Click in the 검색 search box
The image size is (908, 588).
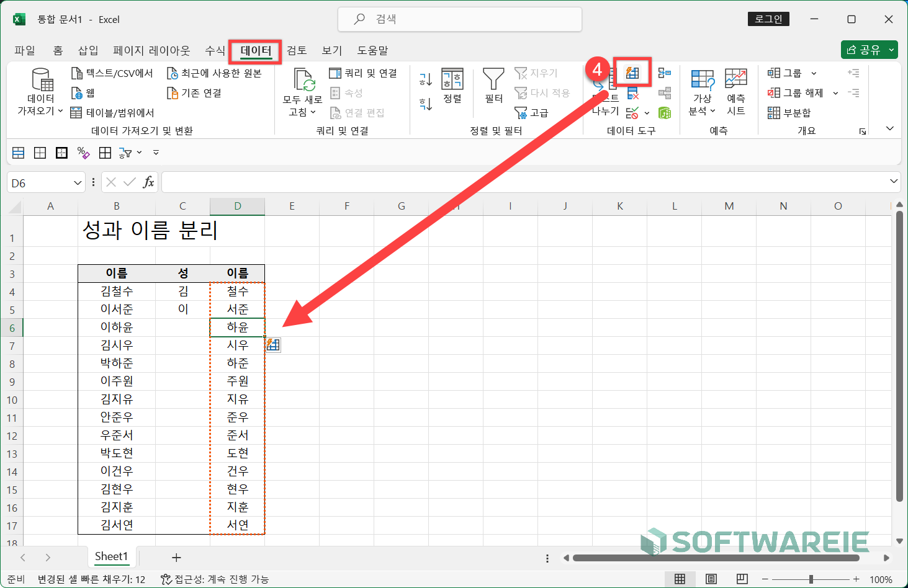pos(460,19)
